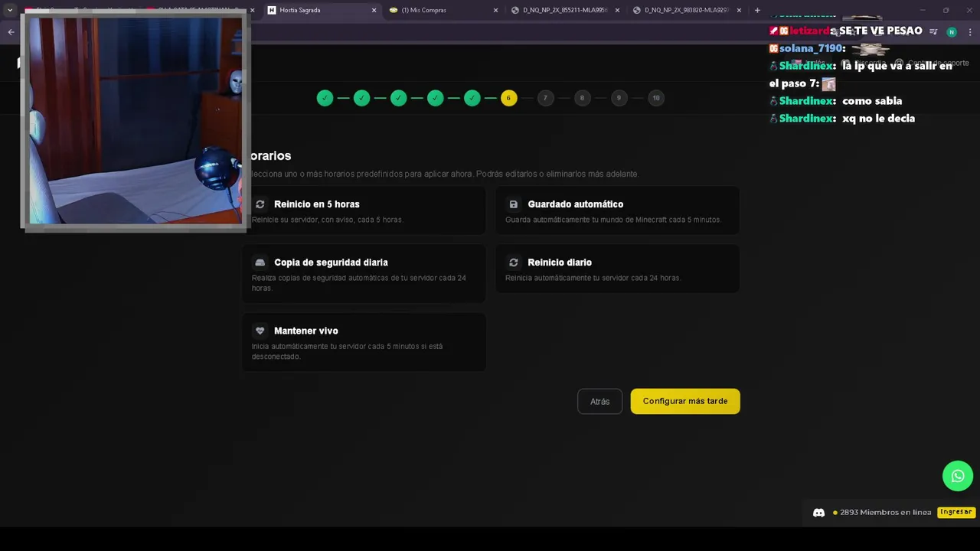Close the D_NQ_NP_2X_983820 tab
Image resolution: width=980 pixels, height=551 pixels.
(x=739, y=10)
